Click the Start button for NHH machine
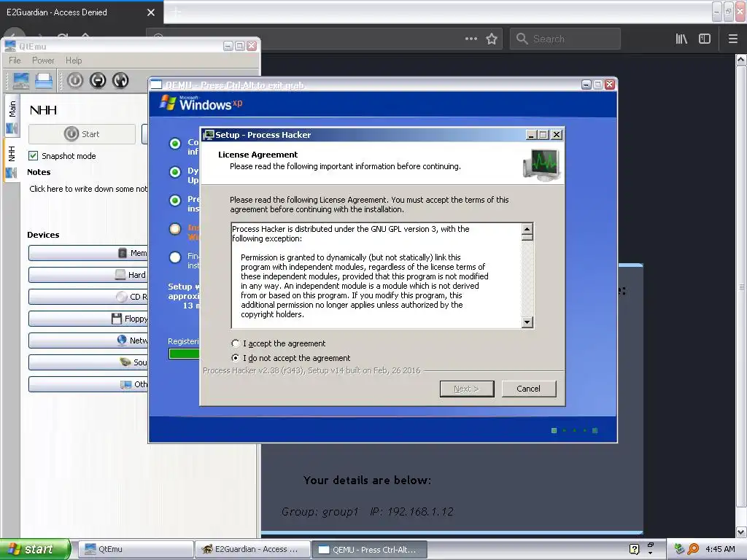The width and height of the screenshot is (747, 560). click(x=82, y=134)
